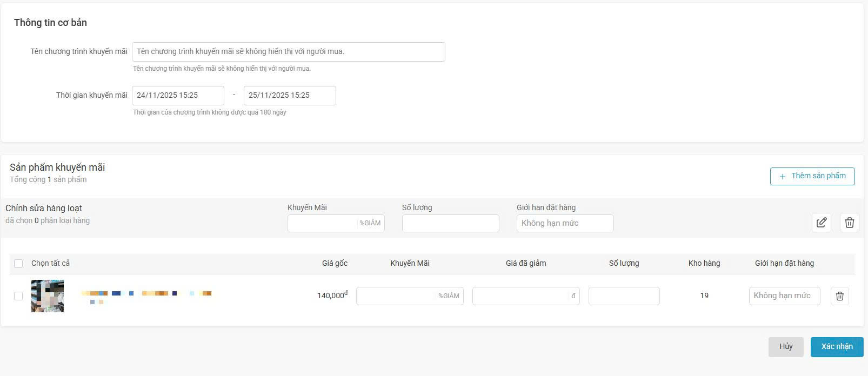Click the batch Khuyến Mãi %GIẢM field
The image size is (868, 376).
336,223
